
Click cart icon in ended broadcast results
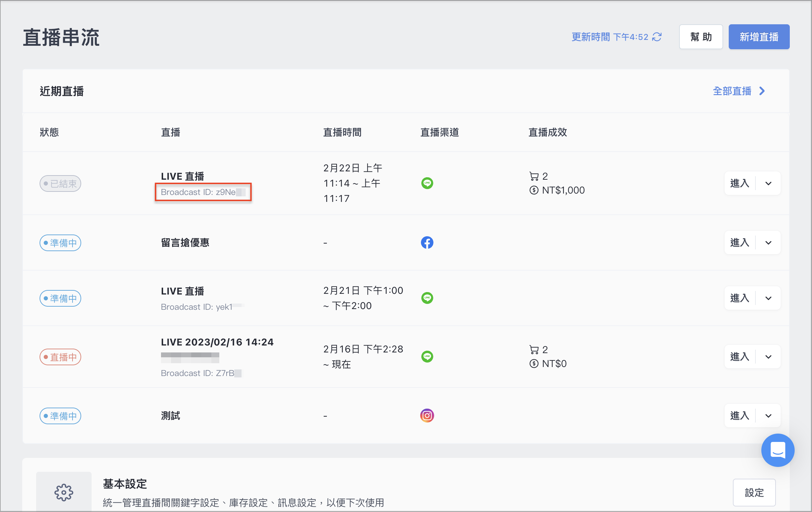click(534, 176)
